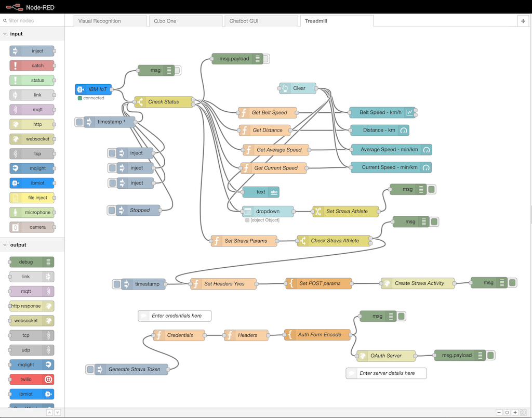Select the Get Distance function node
This screenshot has width=532, height=418.
(264, 130)
